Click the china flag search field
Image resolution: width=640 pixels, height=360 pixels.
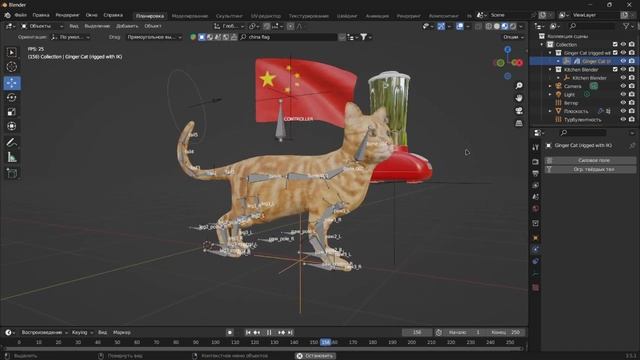[288, 37]
